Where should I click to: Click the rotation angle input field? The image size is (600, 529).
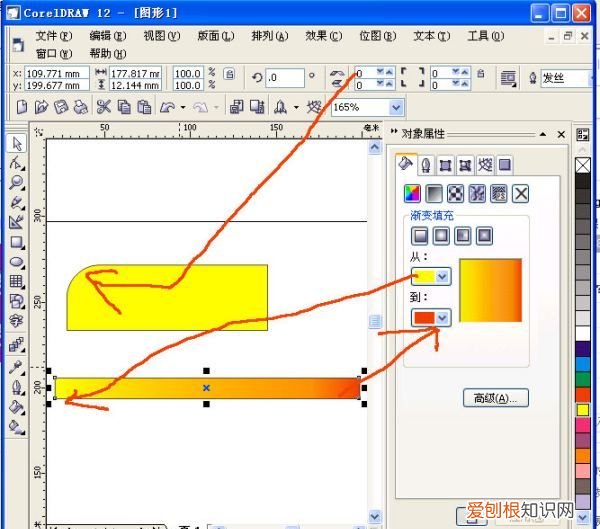(x=285, y=78)
